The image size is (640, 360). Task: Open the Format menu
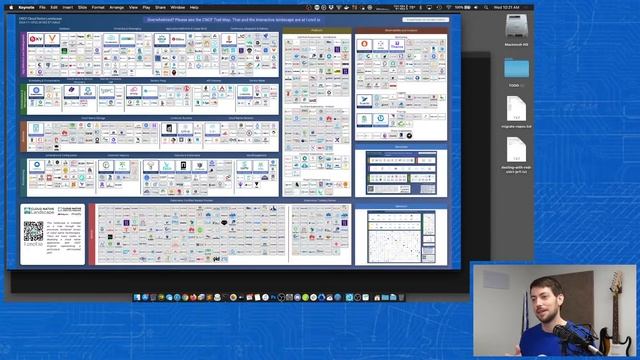98,7
